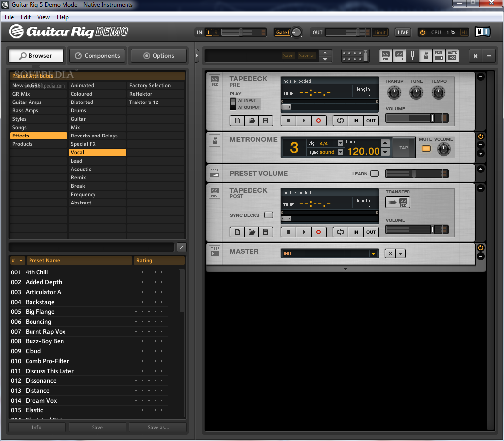The height and width of the screenshot is (441, 504).
Task: Open Master INIT preset dropdown
Action: pyautogui.click(x=373, y=254)
